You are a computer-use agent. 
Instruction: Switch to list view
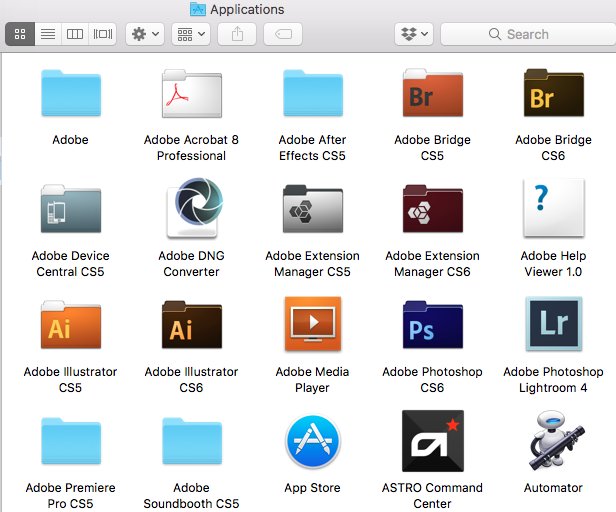tap(48, 34)
